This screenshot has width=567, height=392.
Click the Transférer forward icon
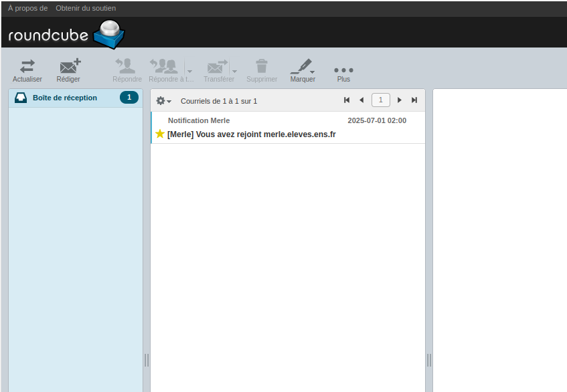point(218,67)
